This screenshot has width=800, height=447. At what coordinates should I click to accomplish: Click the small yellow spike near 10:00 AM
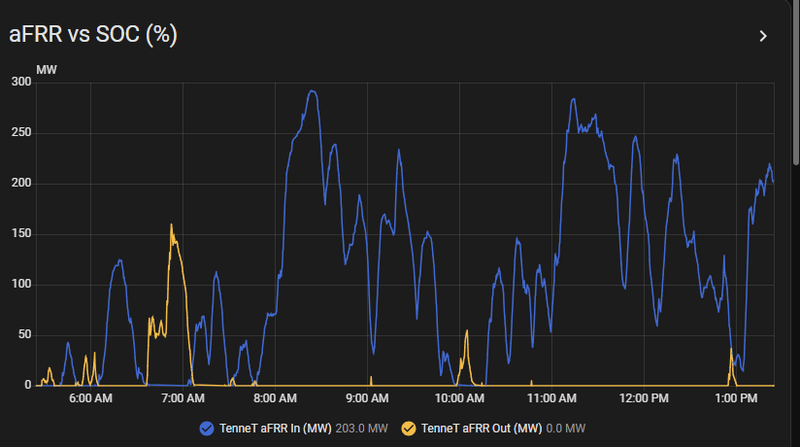(466, 332)
